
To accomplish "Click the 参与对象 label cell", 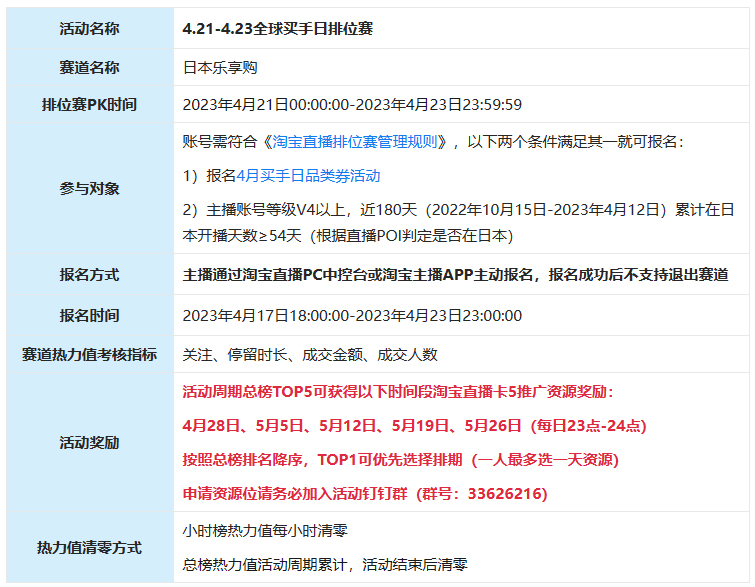I will pos(90,188).
